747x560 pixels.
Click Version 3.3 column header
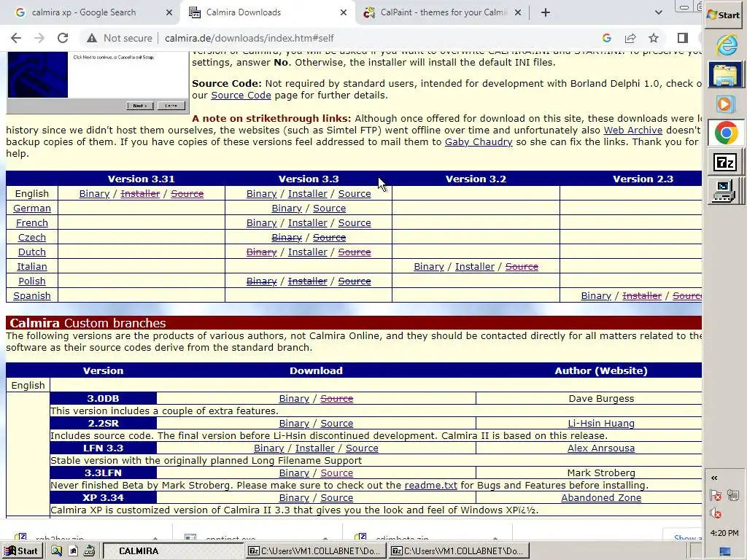tap(309, 179)
